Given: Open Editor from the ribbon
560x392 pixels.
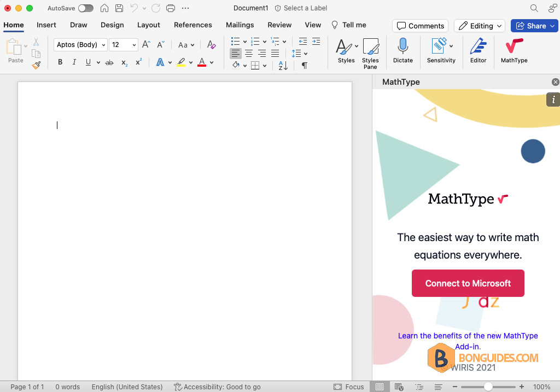Looking at the screenshot, I should coord(478,51).
